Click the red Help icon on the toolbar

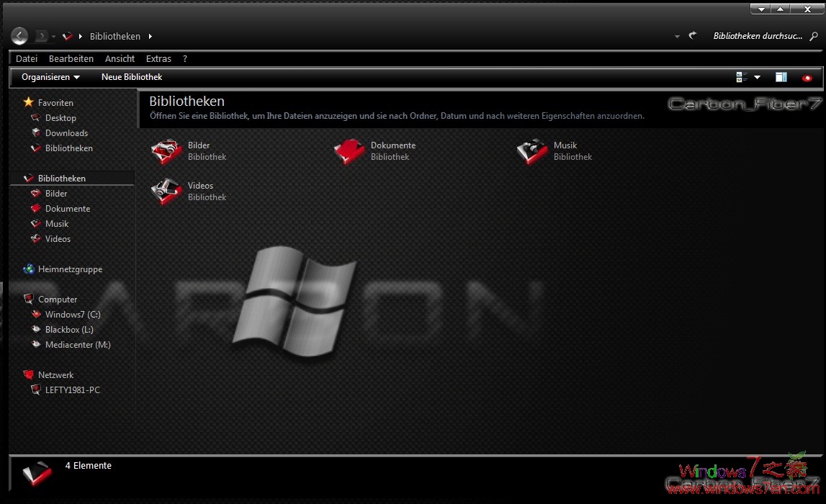[x=808, y=77]
